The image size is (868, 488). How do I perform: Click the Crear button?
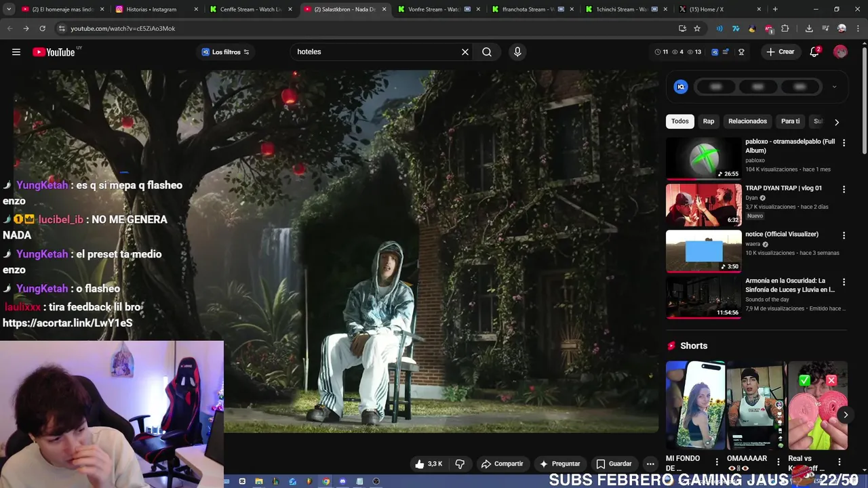click(780, 52)
